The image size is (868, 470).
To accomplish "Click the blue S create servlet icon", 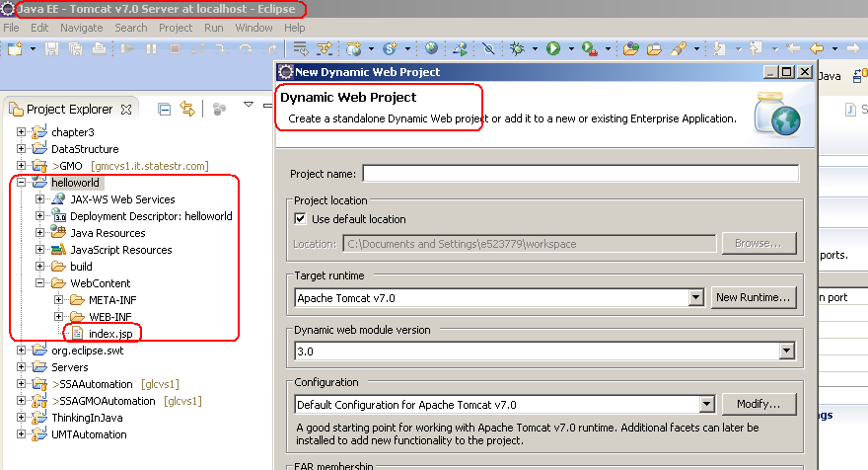I will click(390, 48).
